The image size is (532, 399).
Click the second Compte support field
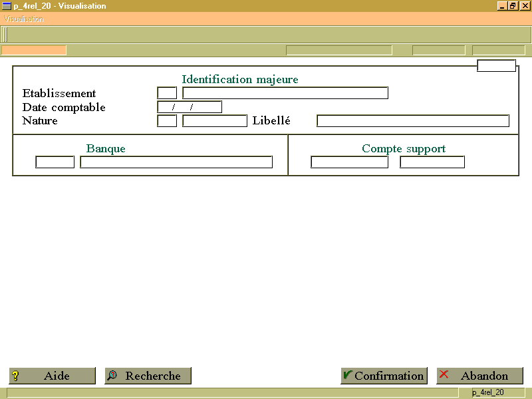(432, 162)
